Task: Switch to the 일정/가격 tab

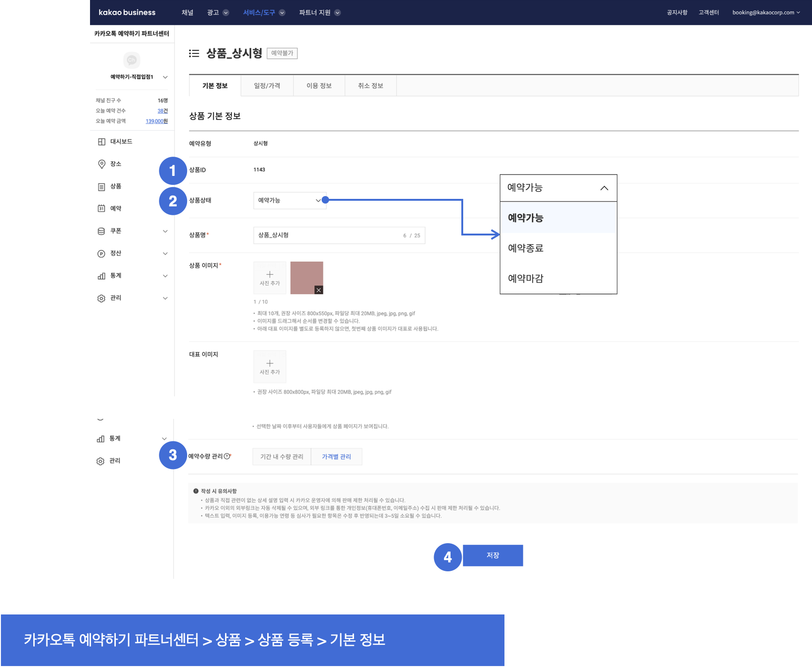Action: coord(267,86)
